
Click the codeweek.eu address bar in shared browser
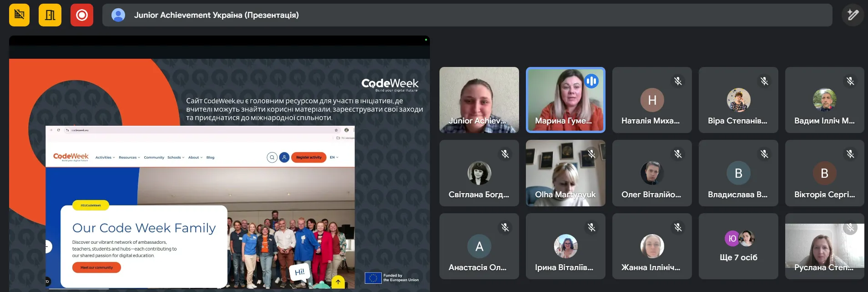200,130
